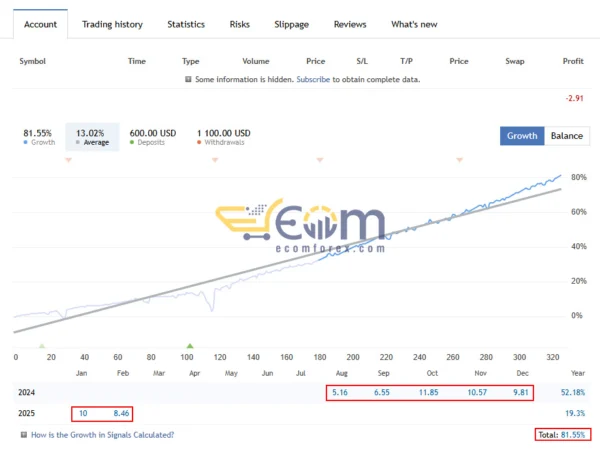Screen dimensions: 600x450
Task: Toggle the 13.02% Average series
Action: (x=92, y=137)
